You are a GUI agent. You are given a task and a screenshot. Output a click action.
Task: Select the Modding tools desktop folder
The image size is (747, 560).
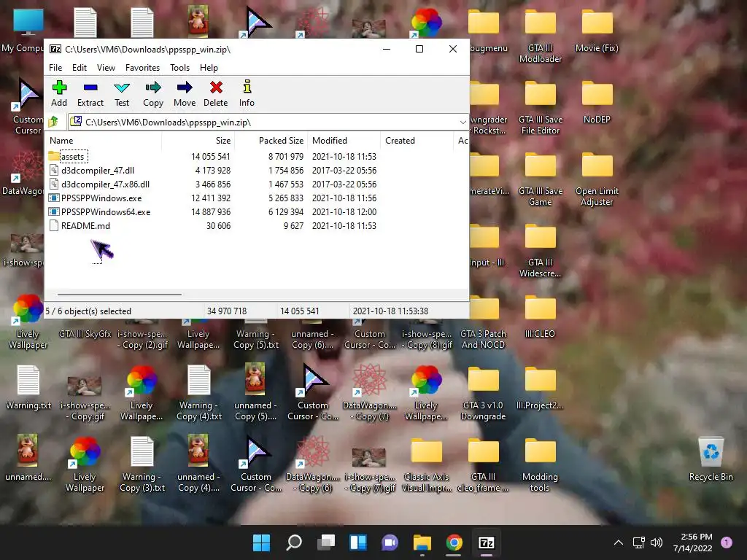click(541, 464)
